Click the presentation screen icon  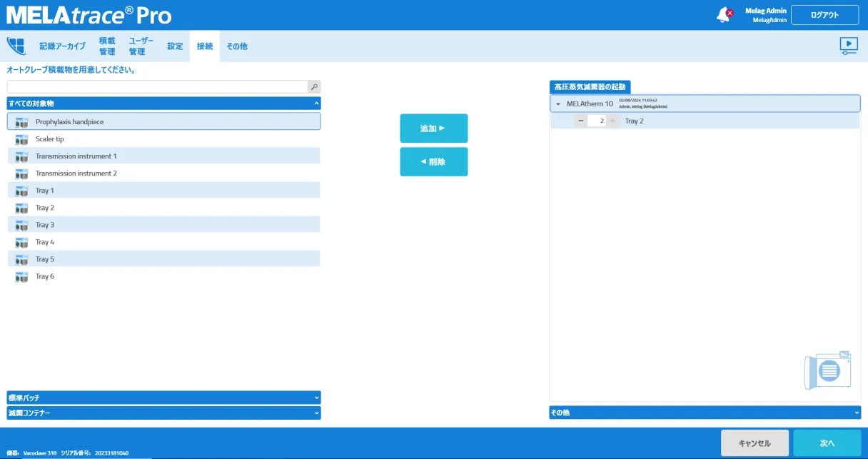[848, 46]
